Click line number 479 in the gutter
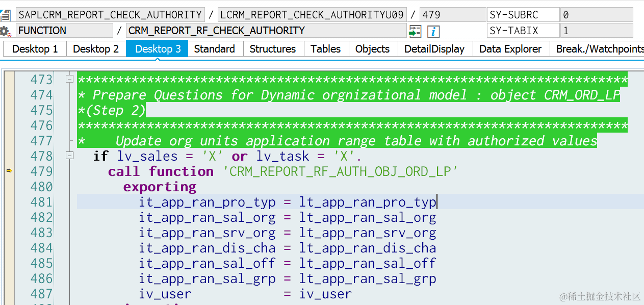644x305 pixels. (41, 171)
